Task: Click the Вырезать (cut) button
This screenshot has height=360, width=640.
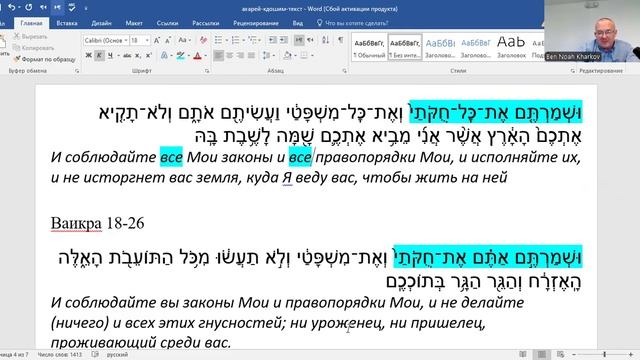Action: coord(31,36)
